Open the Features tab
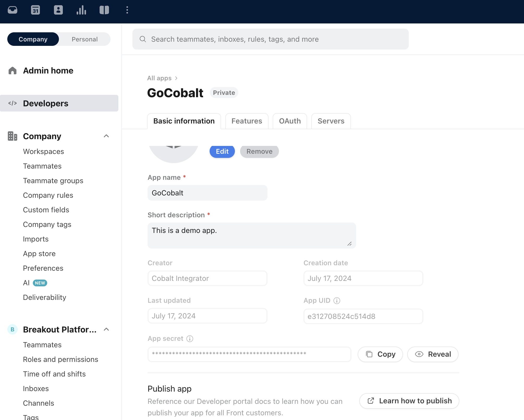Image resolution: width=524 pixels, height=420 pixels. (x=247, y=121)
